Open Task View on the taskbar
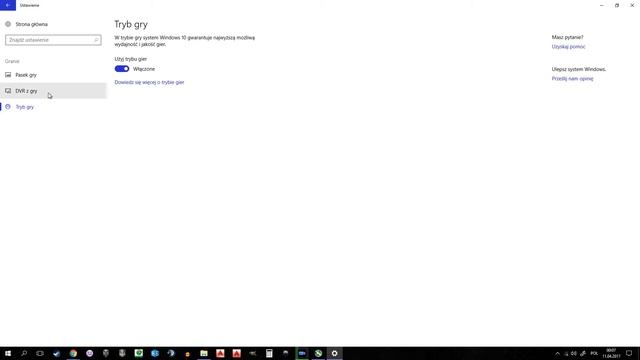Image resolution: width=640 pixels, height=360 pixels. coord(40,353)
